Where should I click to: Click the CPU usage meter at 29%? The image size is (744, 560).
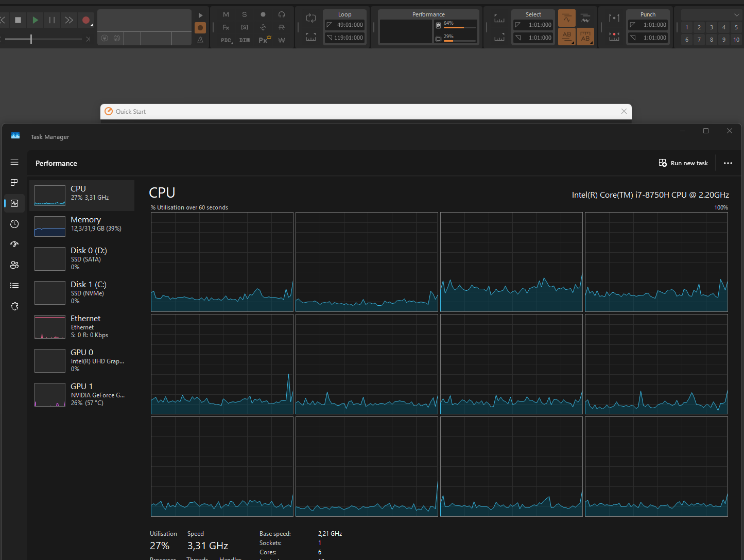tap(456, 38)
